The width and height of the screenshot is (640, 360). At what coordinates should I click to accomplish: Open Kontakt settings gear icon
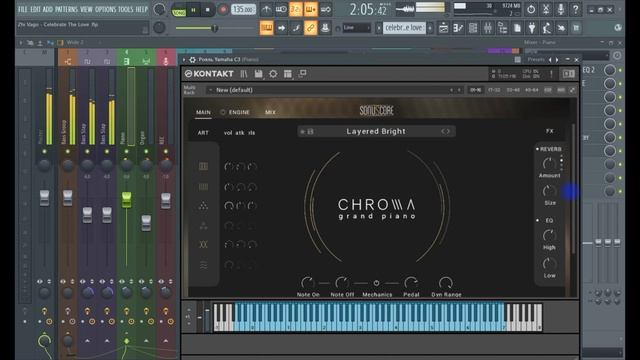273,74
